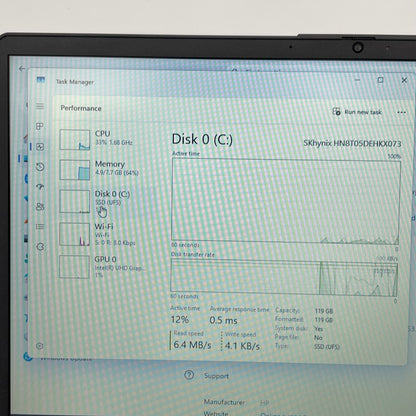
Task: Click the 12% active time value
Action: 180,320
